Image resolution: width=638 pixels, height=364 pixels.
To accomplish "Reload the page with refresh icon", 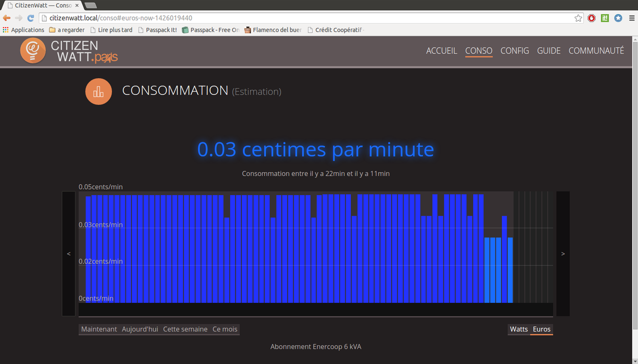I will click(30, 18).
